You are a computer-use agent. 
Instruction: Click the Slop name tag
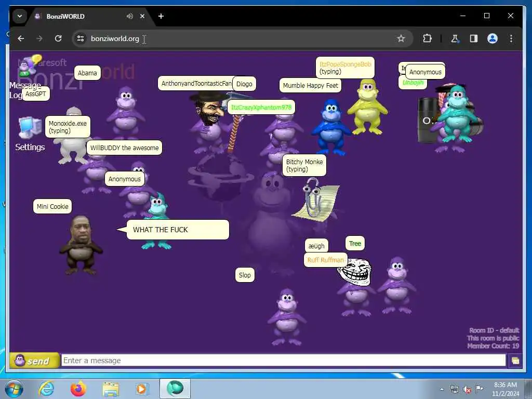(x=245, y=275)
